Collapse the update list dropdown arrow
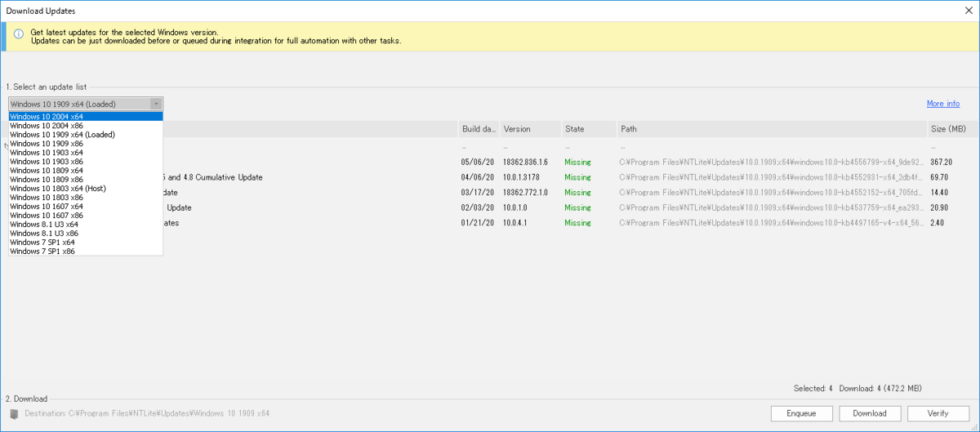The image size is (980, 432). [156, 104]
